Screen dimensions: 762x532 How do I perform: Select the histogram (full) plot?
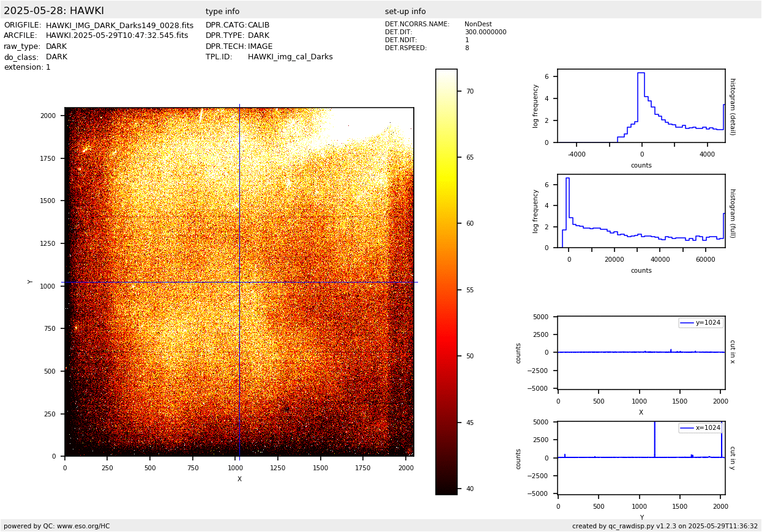coord(641,211)
